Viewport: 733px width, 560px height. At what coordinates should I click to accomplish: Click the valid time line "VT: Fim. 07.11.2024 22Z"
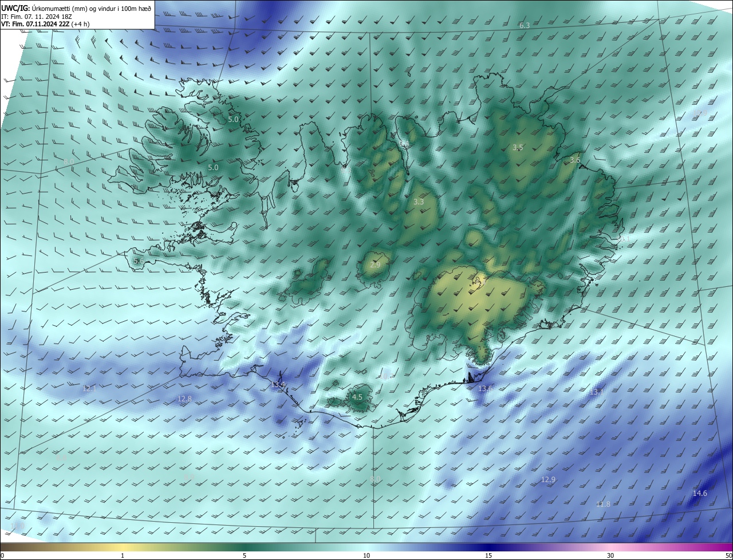pos(35,24)
